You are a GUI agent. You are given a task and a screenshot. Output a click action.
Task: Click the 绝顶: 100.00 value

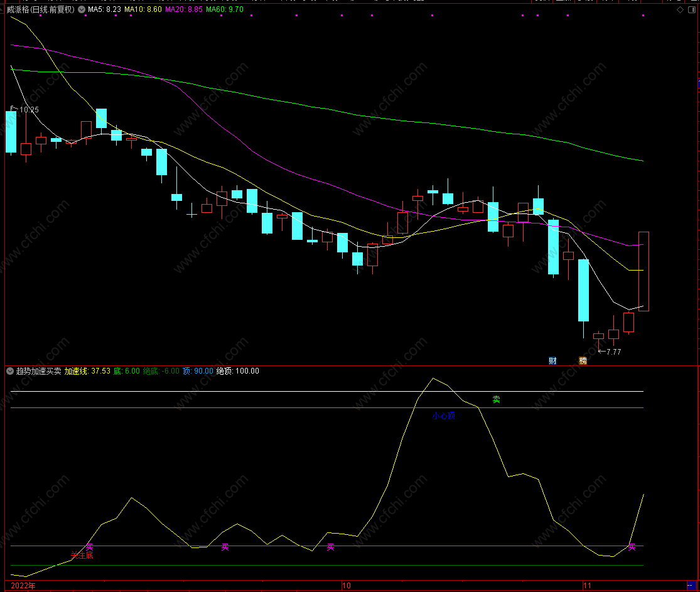(237, 371)
